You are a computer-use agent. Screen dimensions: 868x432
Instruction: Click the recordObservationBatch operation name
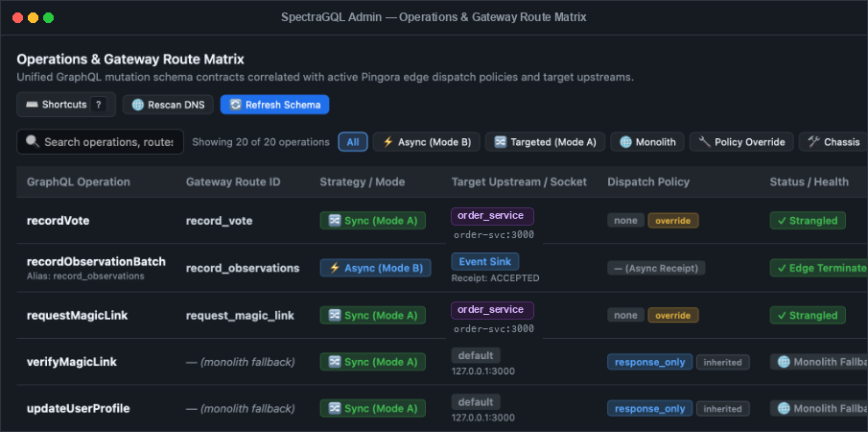pyautogui.click(x=96, y=261)
